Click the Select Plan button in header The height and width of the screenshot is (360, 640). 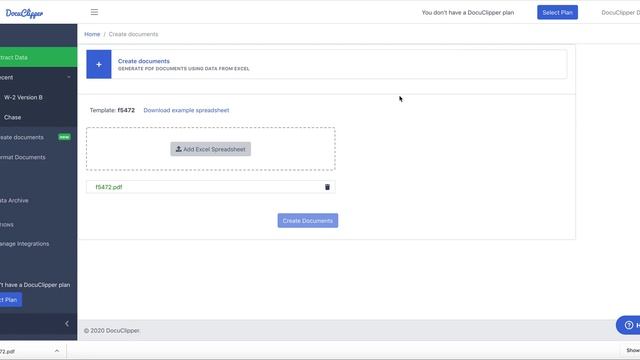coord(557,12)
